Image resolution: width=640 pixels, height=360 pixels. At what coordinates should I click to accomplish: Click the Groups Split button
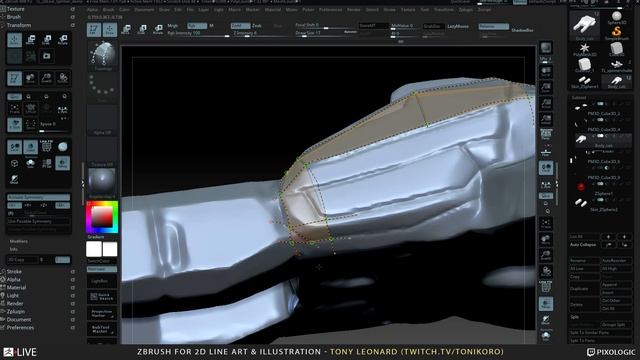click(616, 324)
